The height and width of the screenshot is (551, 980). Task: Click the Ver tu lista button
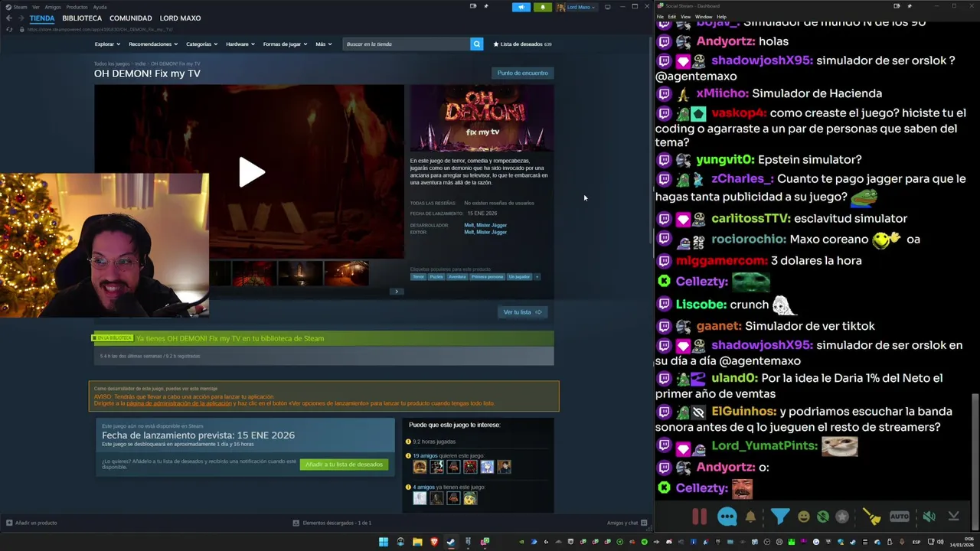coord(522,311)
